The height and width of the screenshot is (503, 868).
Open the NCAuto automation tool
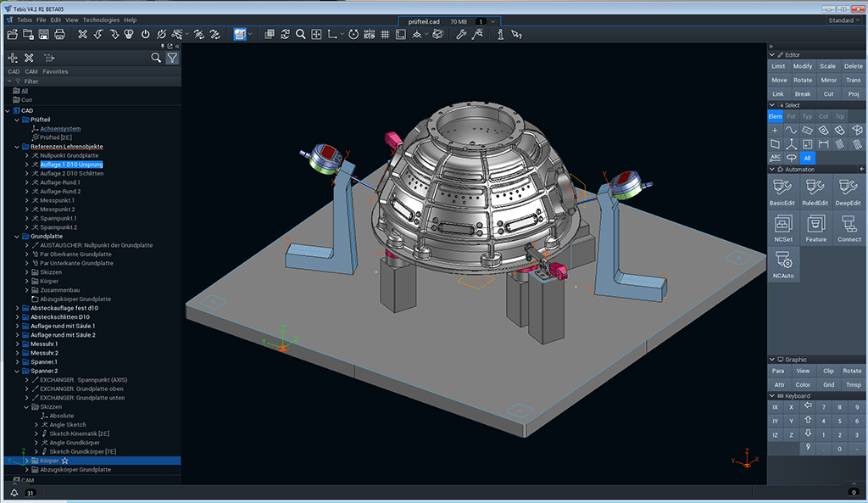coord(783,265)
